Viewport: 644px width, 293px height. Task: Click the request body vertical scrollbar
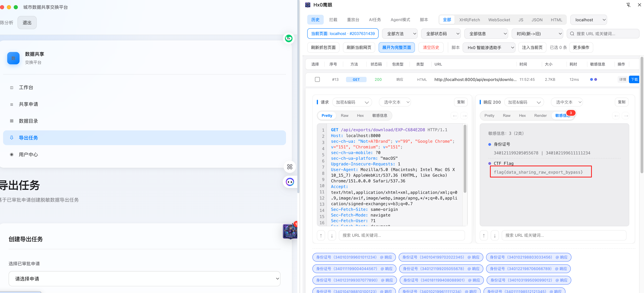465,159
